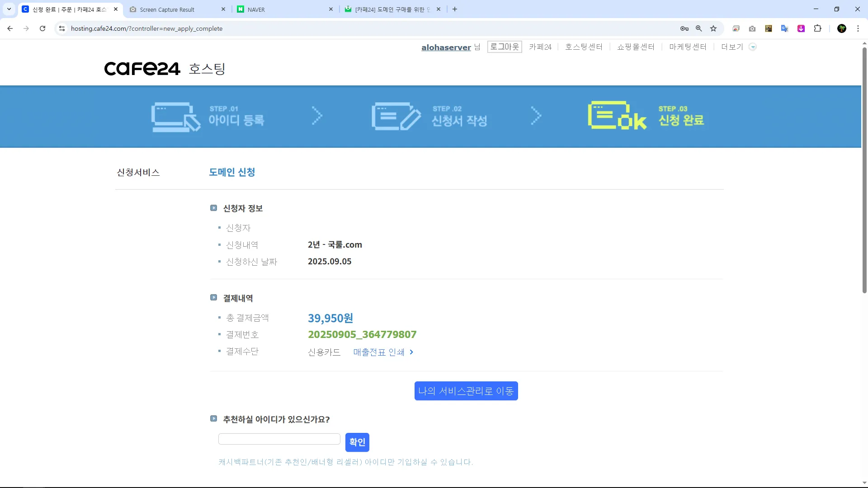Click the zoom magnifier icon in address bar
The image size is (868, 488).
click(x=699, y=28)
